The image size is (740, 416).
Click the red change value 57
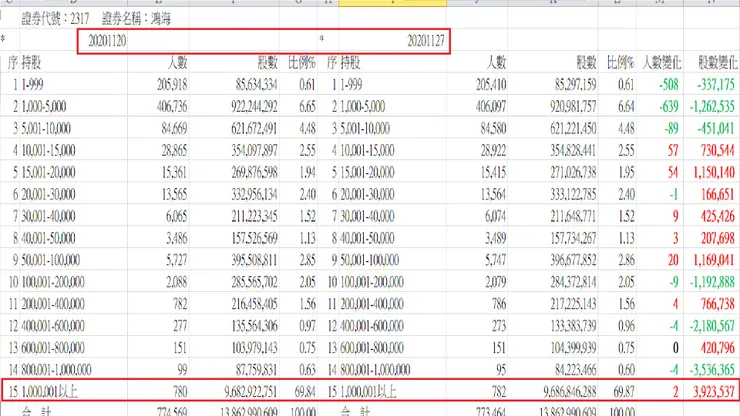(x=673, y=151)
